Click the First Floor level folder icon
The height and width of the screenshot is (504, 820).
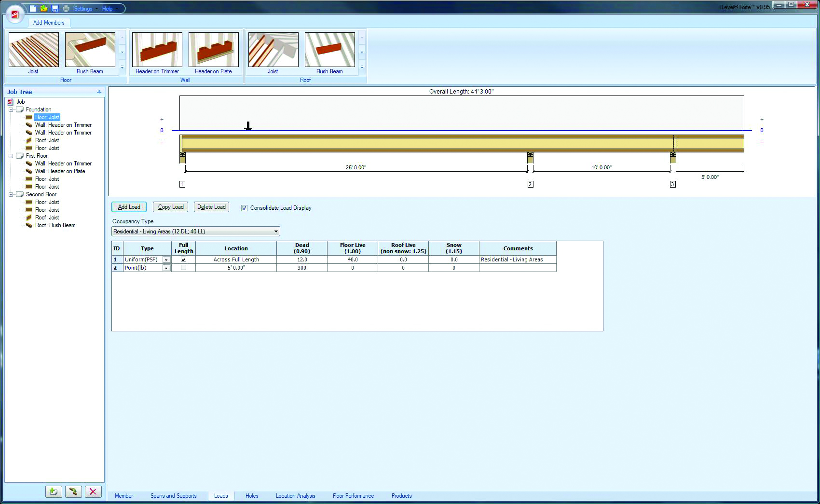[x=20, y=156]
